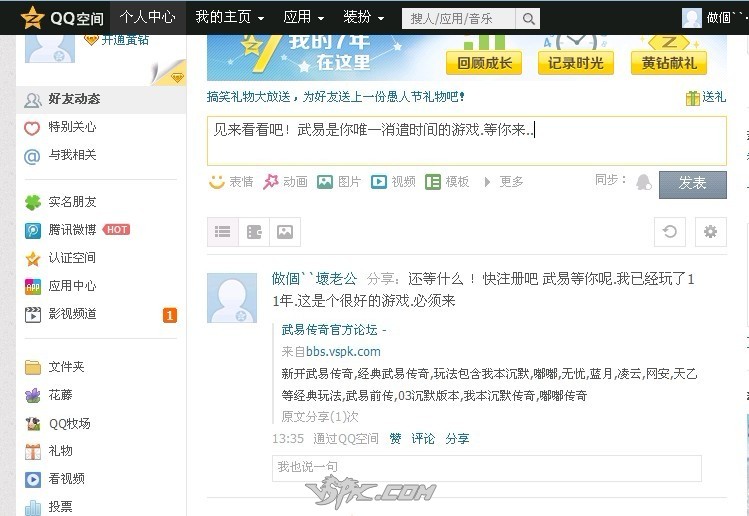The image size is (749, 516).
Task: Click 分享 to share the post
Action: pyautogui.click(x=457, y=439)
